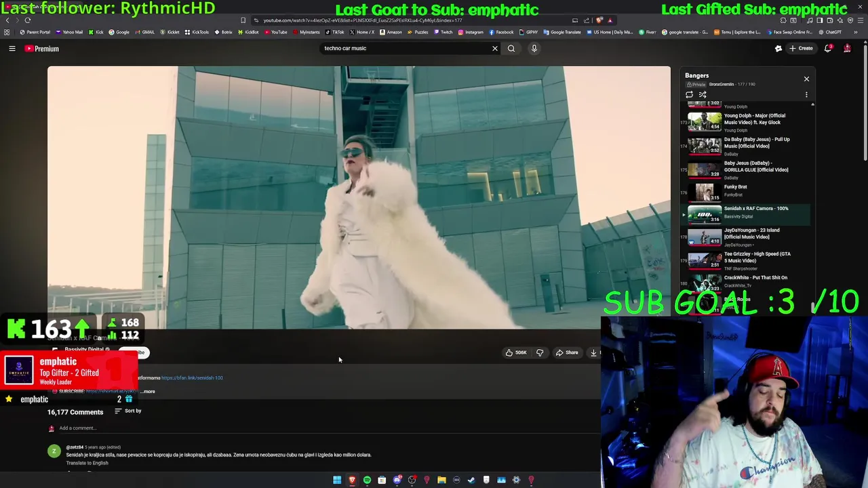Screen dimensions: 868x488
Task: Open File Explorer from the taskbar
Action: point(441,480)
